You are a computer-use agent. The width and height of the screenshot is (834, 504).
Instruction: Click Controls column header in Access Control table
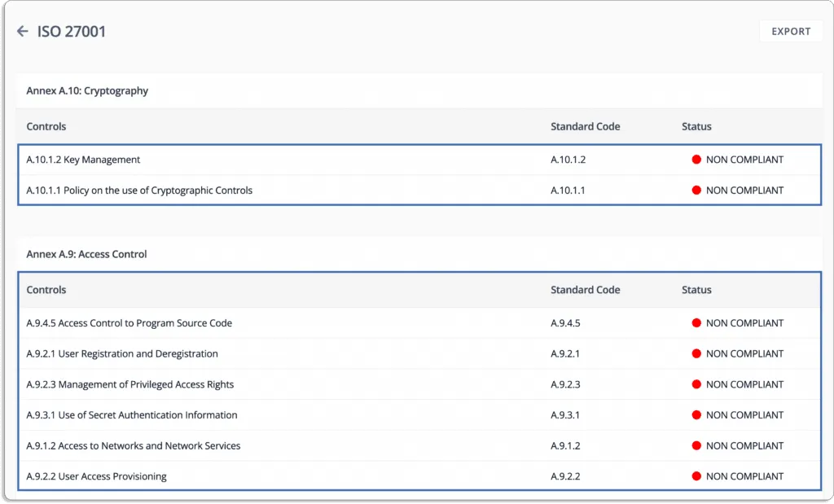click(x=46, y=291)
